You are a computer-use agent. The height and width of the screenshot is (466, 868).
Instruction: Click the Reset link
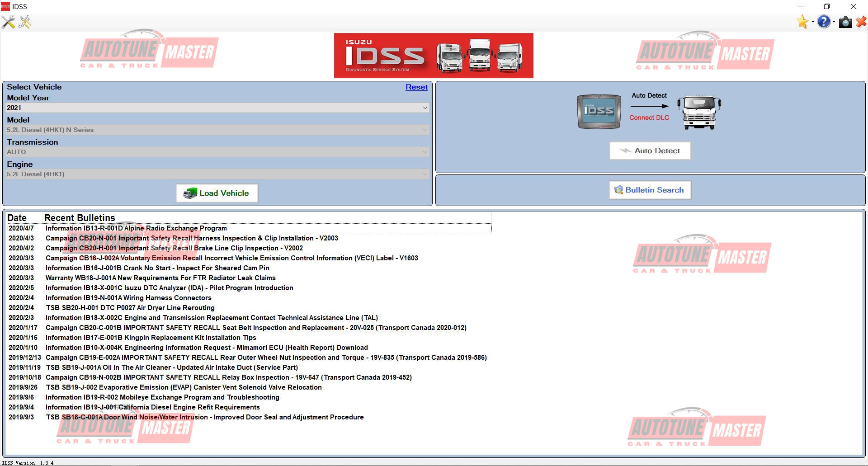click(x=416, y=87)
